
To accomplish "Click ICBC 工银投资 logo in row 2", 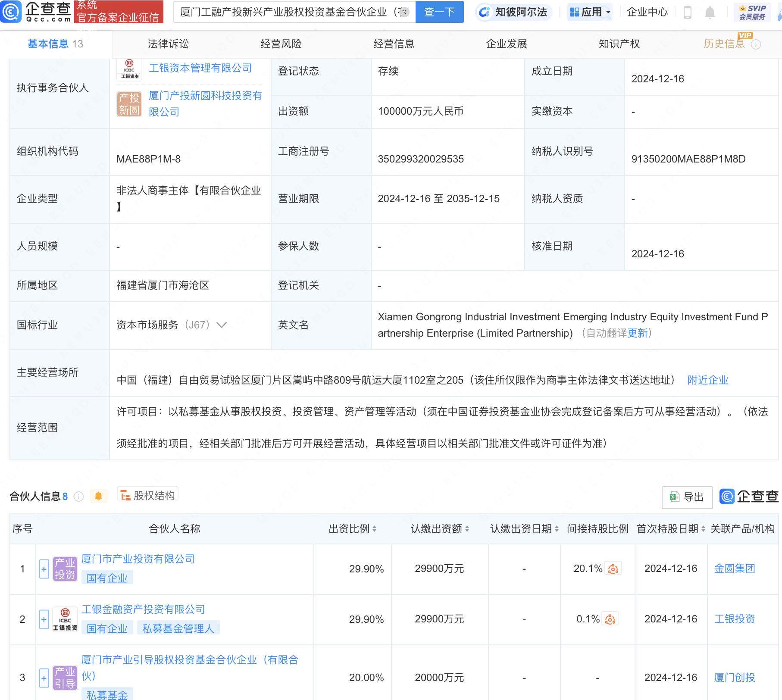I will click(65, 619).
